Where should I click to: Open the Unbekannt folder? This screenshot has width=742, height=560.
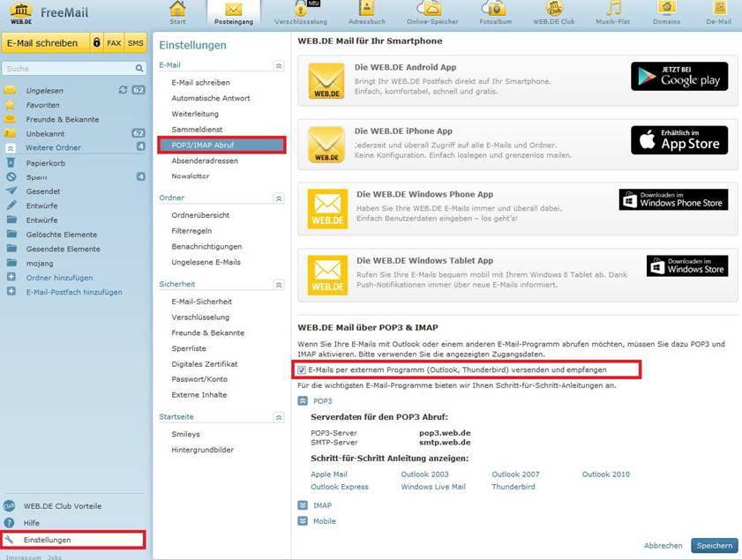click(45, 133)
